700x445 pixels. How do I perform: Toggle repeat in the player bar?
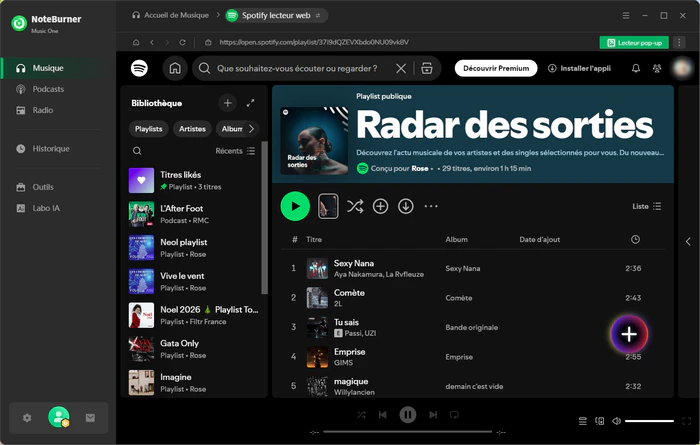(454, 415)
